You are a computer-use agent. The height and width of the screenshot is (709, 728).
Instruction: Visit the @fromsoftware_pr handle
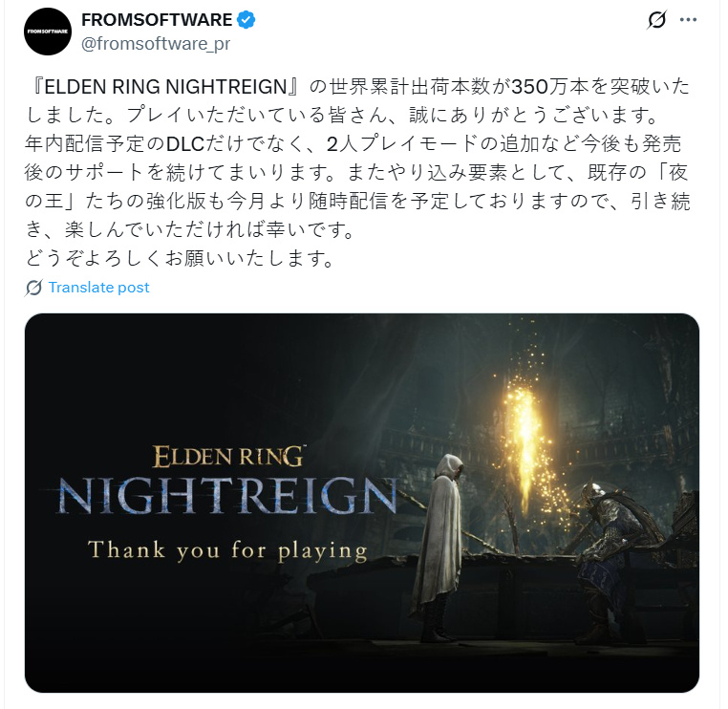(156, 44)
